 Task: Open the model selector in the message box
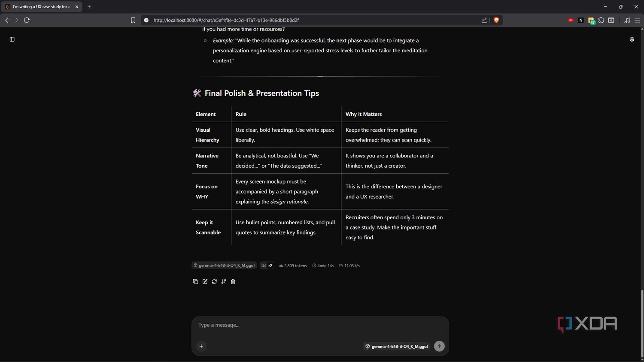coord(397,346)
